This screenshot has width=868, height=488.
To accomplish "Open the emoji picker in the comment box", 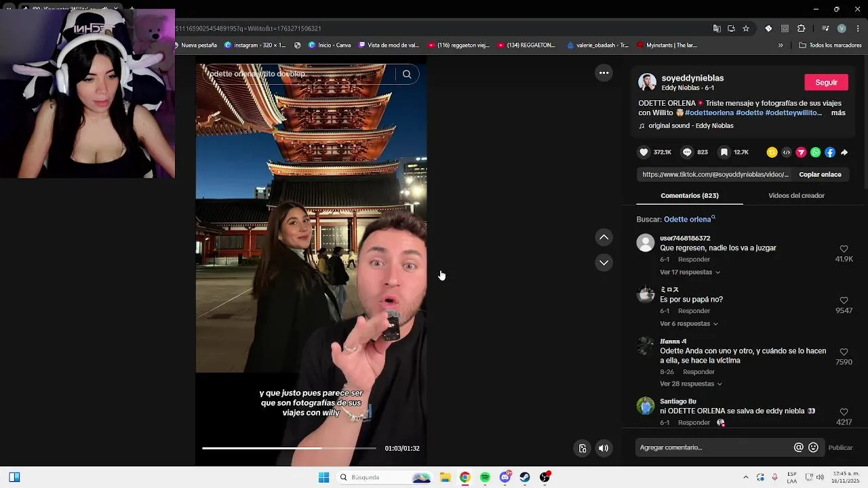I will pyautogui.click(x=814, y=447).
